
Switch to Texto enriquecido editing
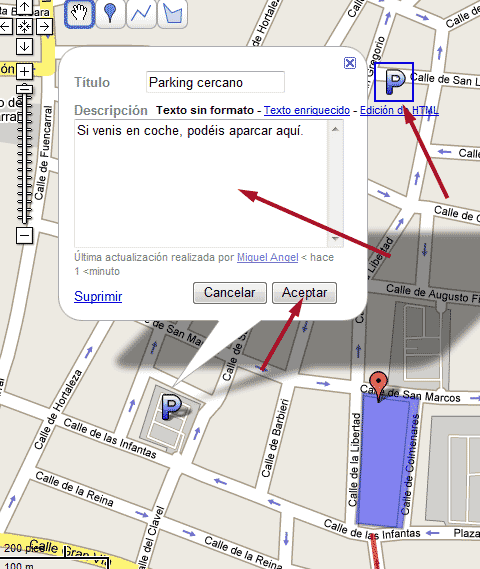point(307,110)
